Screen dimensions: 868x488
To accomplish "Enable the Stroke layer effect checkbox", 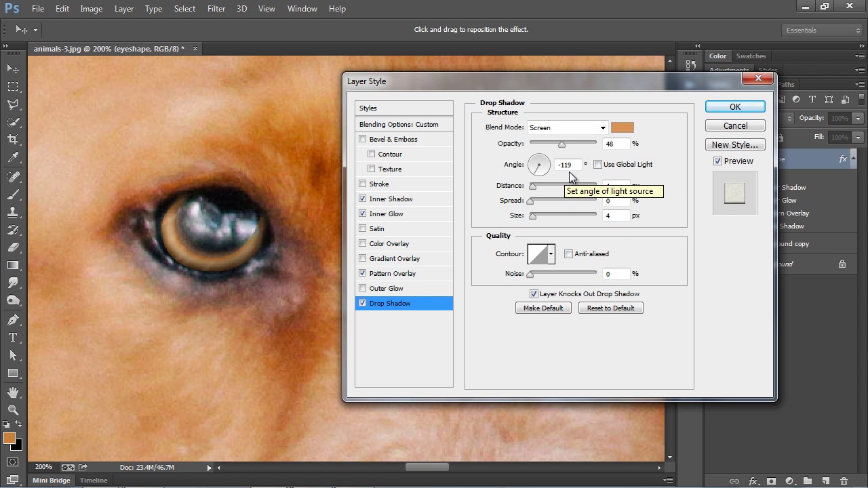I will coord(363,184).
